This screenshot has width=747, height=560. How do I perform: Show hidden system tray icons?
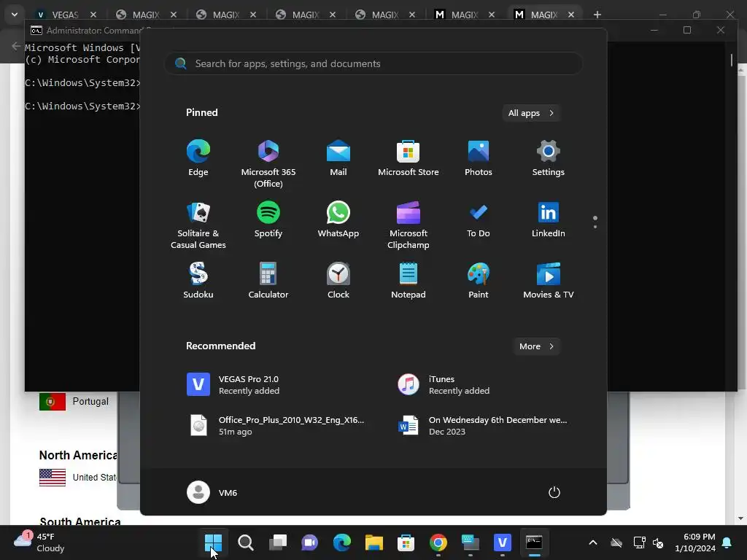pos(593,542)
